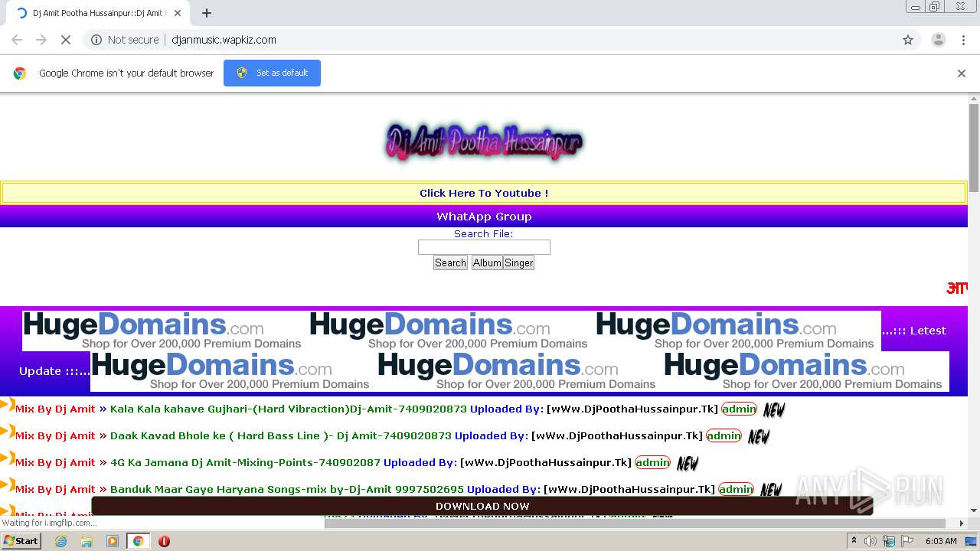Open the media player taskbar icon

(112, 541)
